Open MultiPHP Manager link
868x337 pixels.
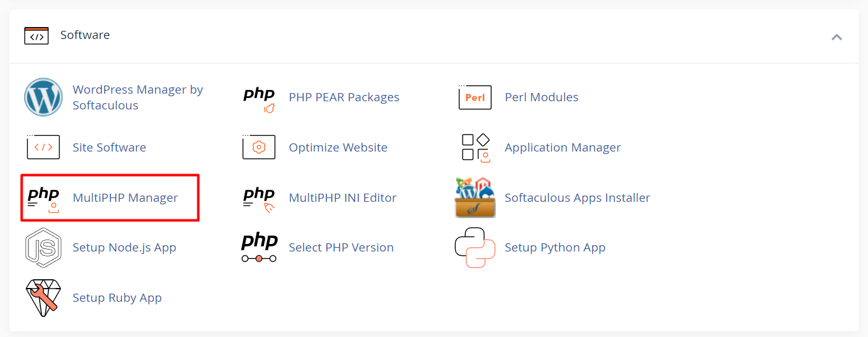click(x=125, y=198)
